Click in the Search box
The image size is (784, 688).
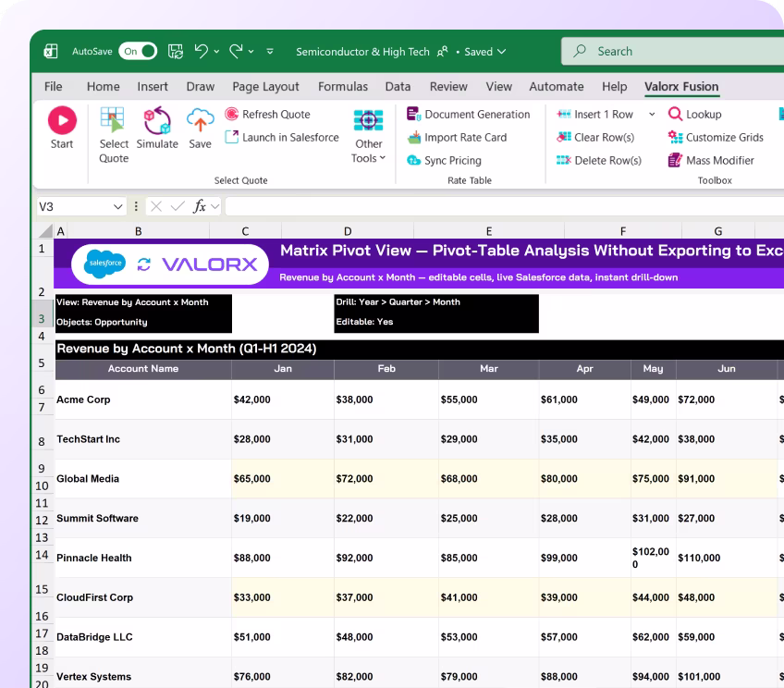click(x=672, y=51)
